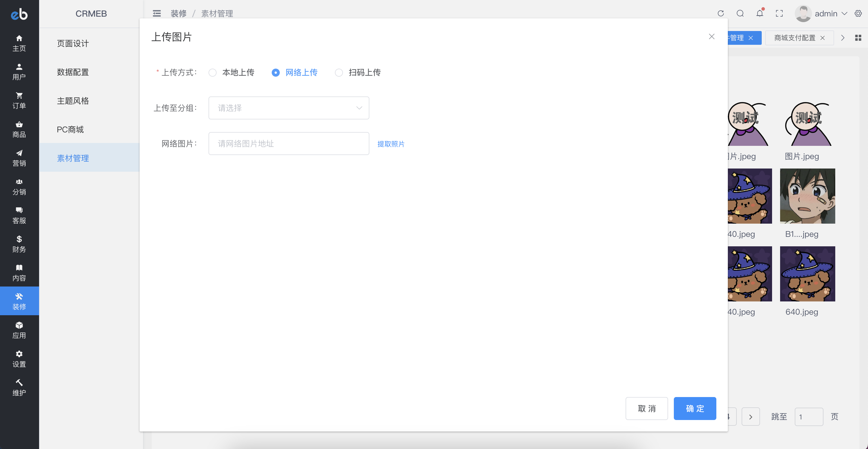Click the notification bell icon

pos(759,13)
